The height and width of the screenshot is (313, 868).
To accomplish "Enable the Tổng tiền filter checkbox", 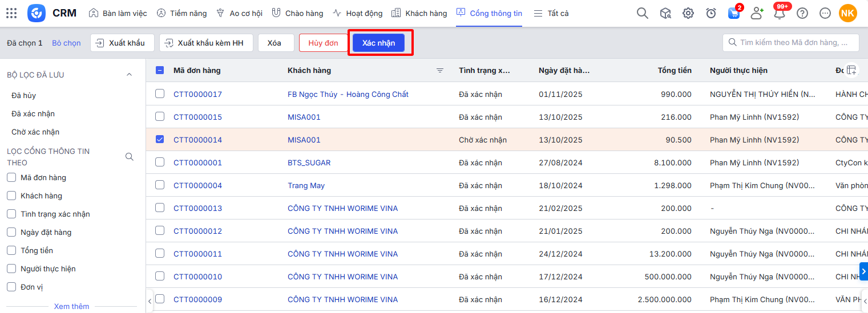I will [11, 250].
